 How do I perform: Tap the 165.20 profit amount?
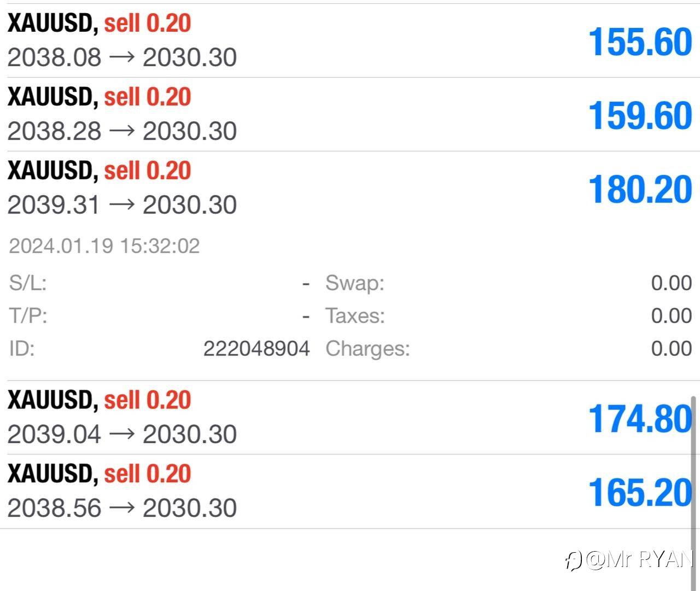click(639, 493)
